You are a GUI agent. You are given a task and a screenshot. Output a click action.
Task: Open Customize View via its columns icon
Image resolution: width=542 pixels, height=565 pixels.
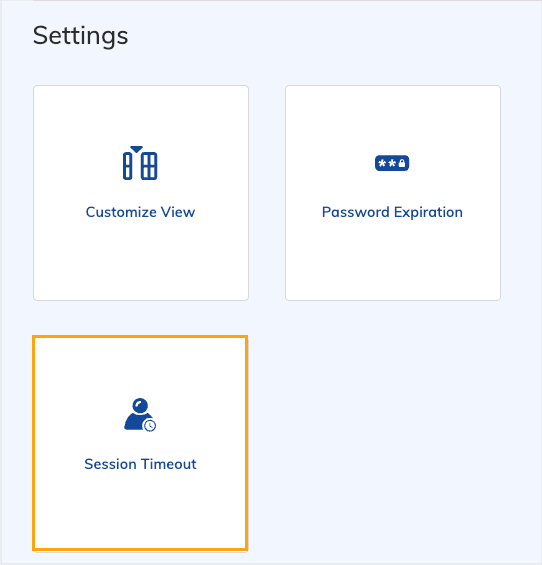140,163
